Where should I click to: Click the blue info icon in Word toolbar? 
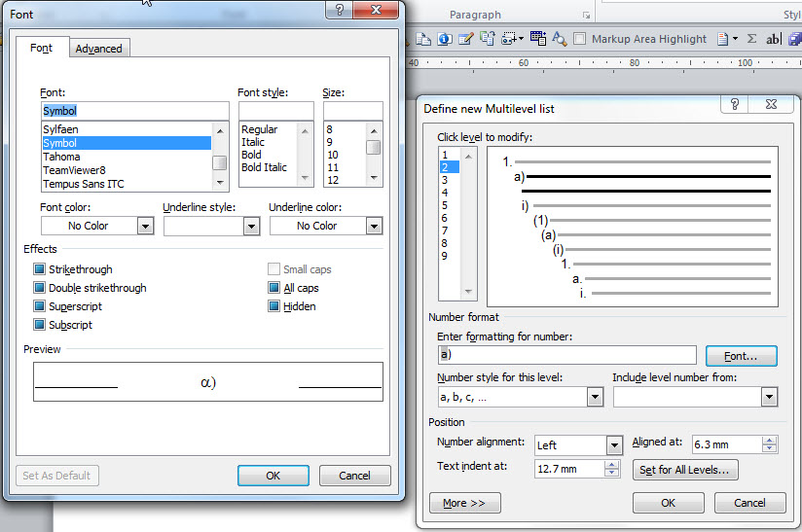coord(445,39)
